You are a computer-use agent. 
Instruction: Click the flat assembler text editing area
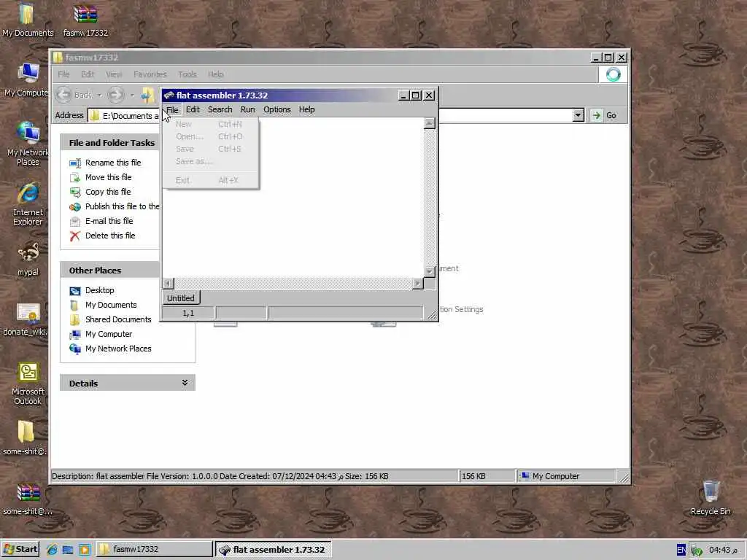(x=293, y=198)
